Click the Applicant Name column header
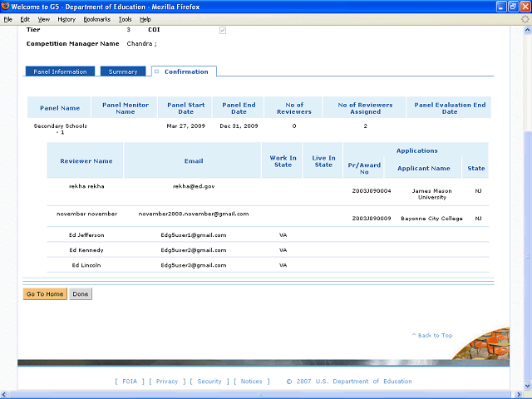Image resolution: width=532 pixels, height=399 pixels. pos(423,168)
